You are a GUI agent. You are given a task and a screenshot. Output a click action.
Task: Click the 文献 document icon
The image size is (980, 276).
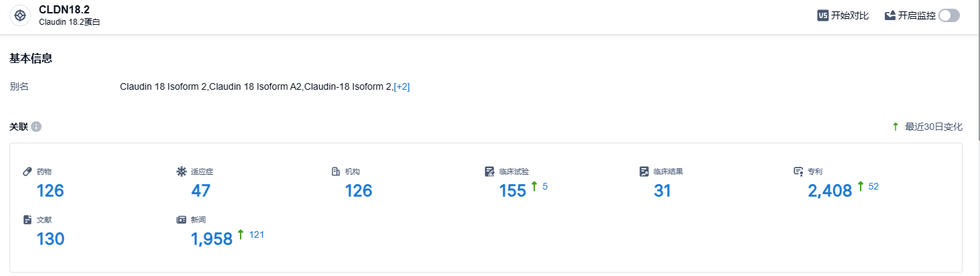pyautogui.click(x=27, y=219)
